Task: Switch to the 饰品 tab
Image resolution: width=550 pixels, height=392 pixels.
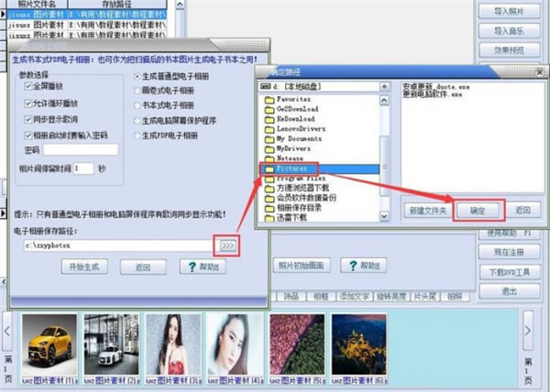Action: pyautogui.click(x=291, y=297)
